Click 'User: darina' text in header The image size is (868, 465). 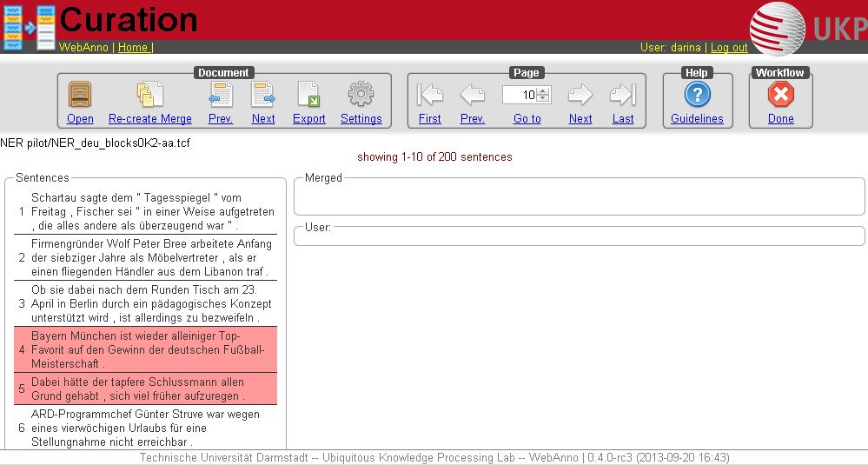[671, 47]
